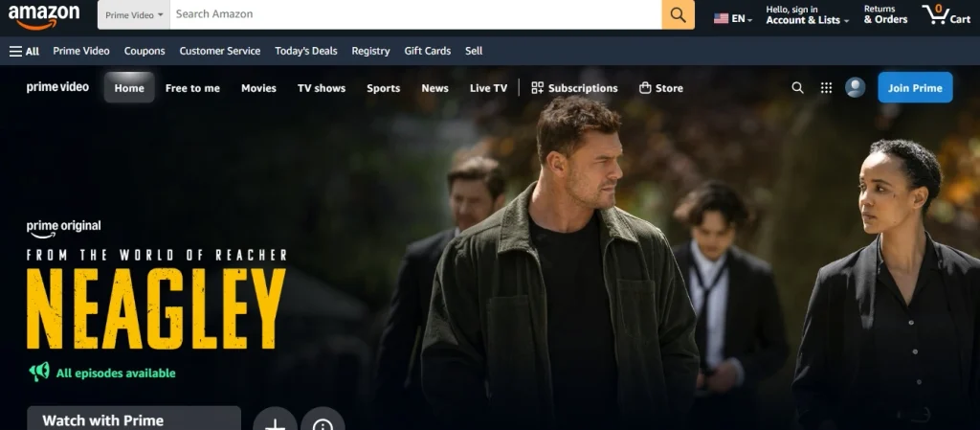This screenshot has height=430, width=980.
Task: Go to the Live TV tab
Action: 489,88
